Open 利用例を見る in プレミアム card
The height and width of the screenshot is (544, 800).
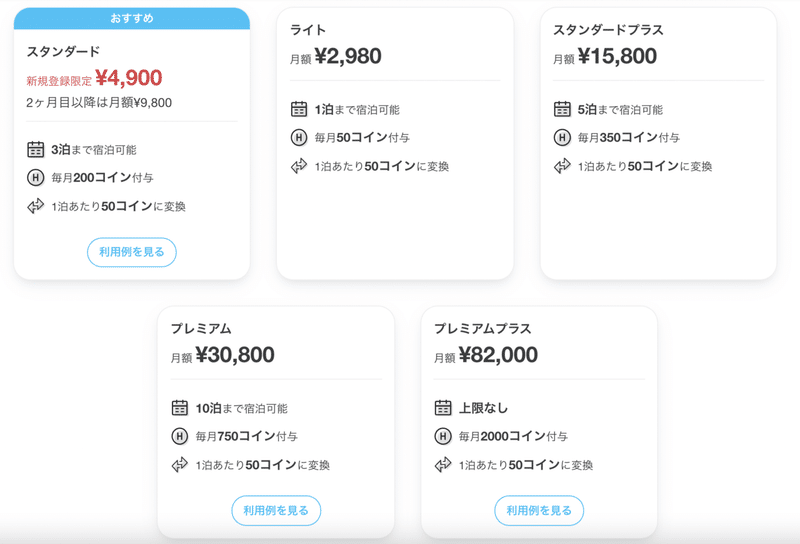[276, 510]
